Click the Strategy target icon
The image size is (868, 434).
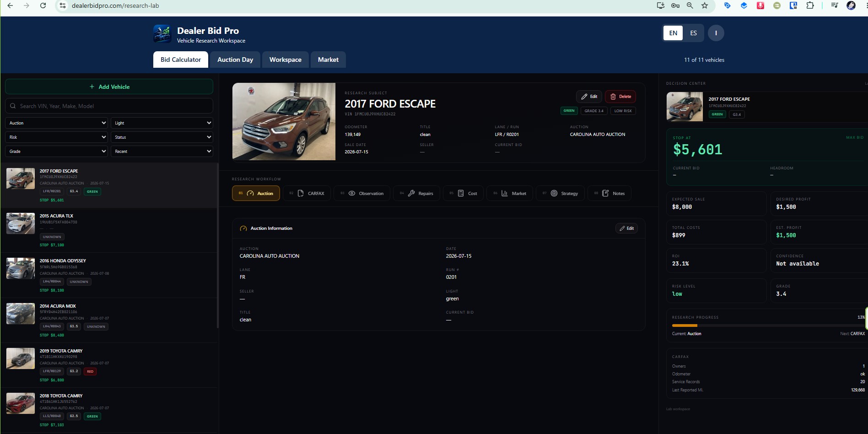coord(554,193)
